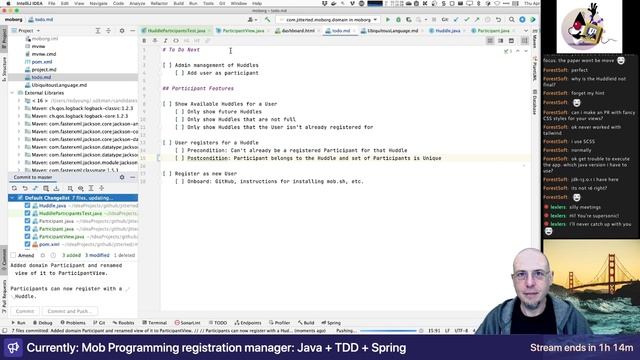Click the Apple menu icon
Screen dimensions: 640x360
click(8, 3)
